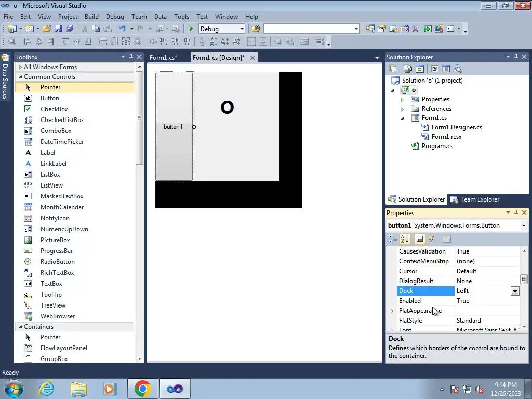532x399 pixels.
Task: Click the Properties icon in Solution Explorer toolbar
Action: [393, 69]
